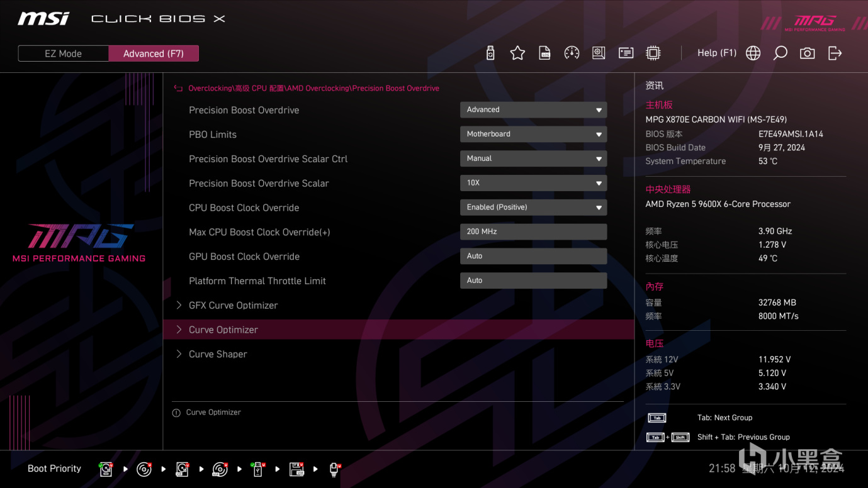Screen dimensions: 868x488
Task: Click the MSI logo
Action: coord(43,19)
